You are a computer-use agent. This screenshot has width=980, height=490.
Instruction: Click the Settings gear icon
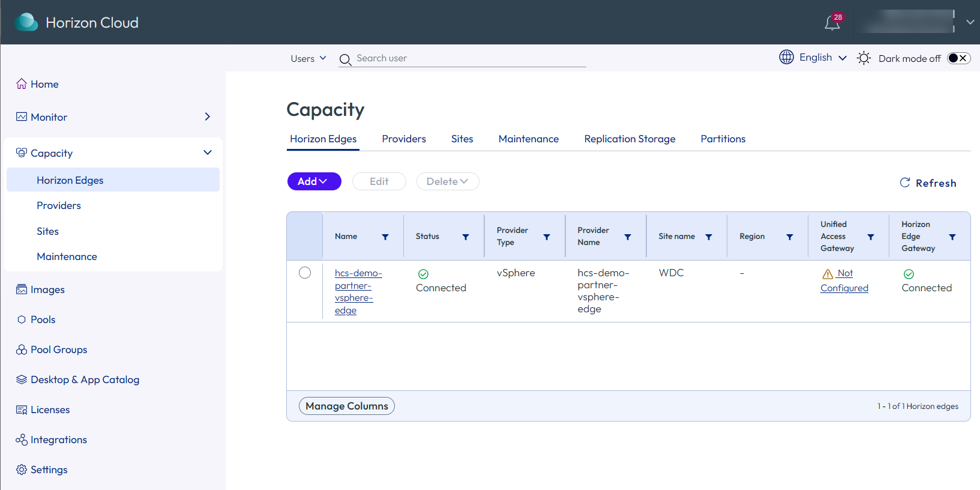22,470
